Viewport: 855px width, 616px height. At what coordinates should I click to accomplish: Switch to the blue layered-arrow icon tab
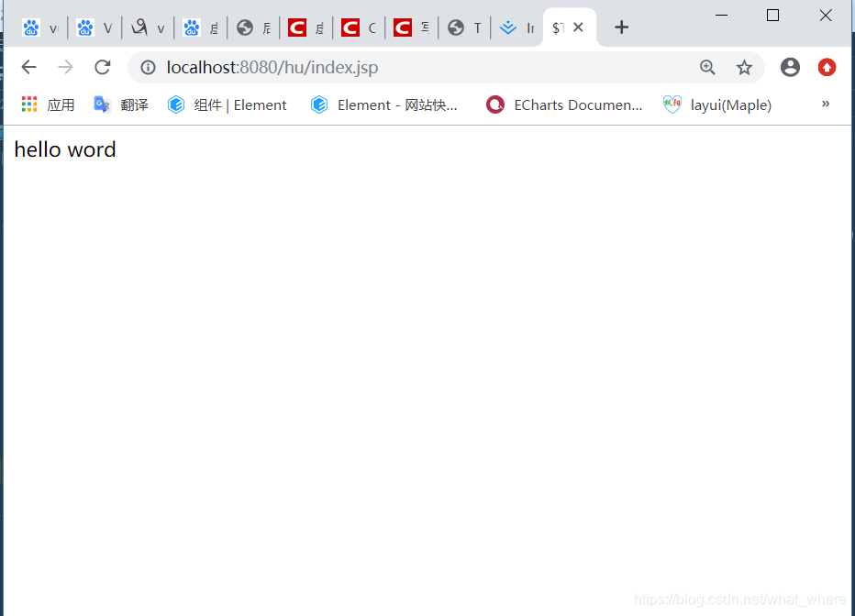[516, 27]
